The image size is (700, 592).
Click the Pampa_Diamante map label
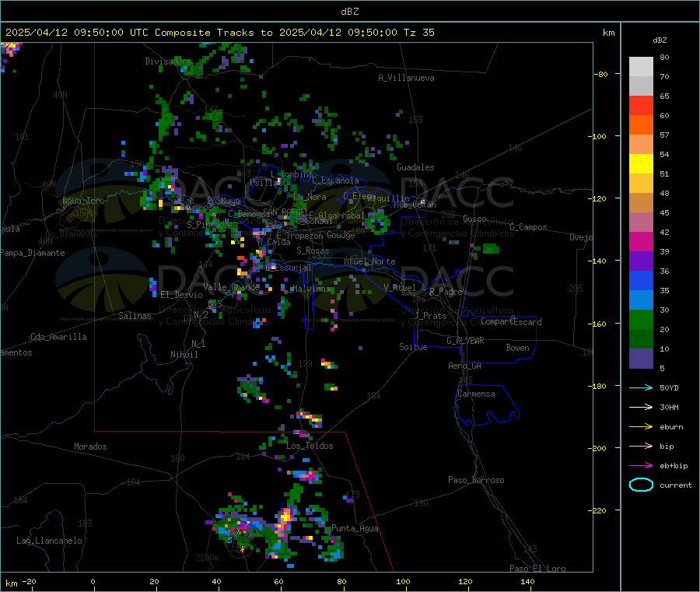33,253
